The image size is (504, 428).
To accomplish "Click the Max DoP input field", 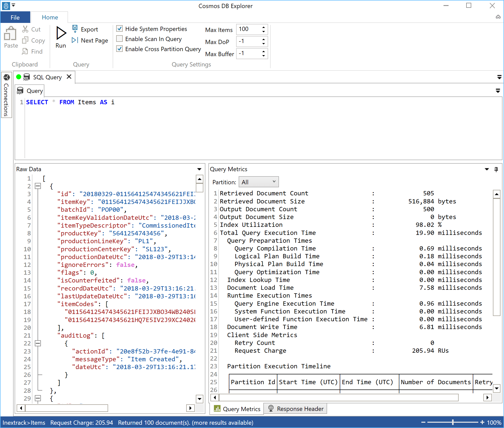I will coord(248,41).
